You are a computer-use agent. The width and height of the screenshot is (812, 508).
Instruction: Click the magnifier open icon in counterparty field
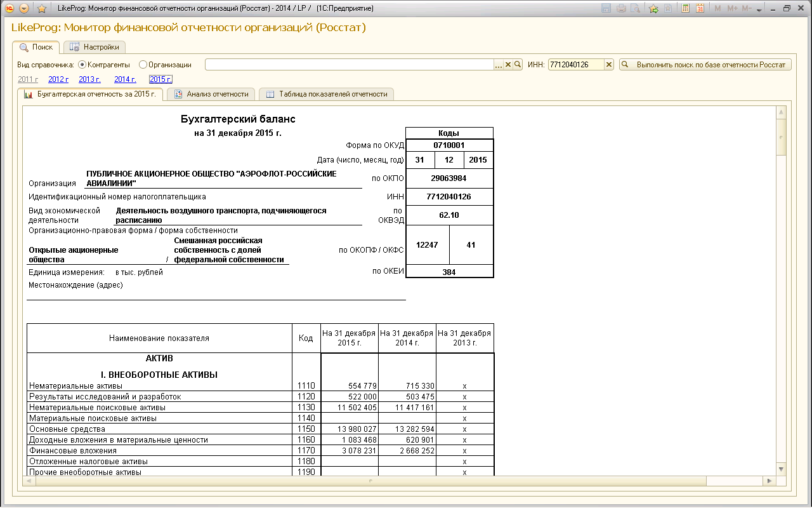(518, 65)
